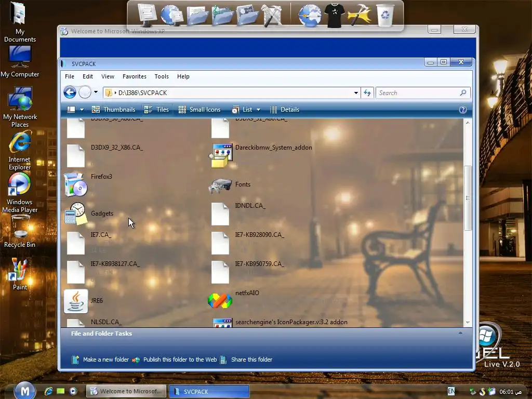This screenshot has width=532, height=399.
Task: Select the Firefox3 installer icon
Action: 76,184
